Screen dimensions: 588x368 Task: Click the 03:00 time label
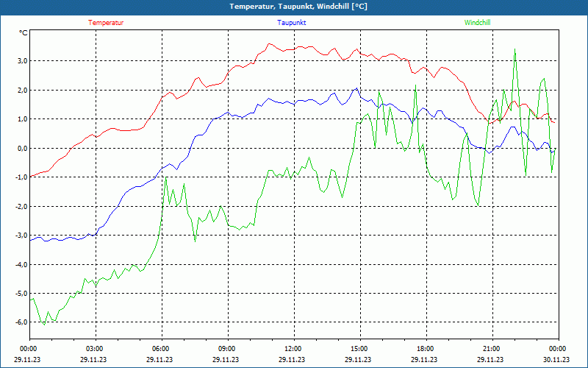pos(96,349)
